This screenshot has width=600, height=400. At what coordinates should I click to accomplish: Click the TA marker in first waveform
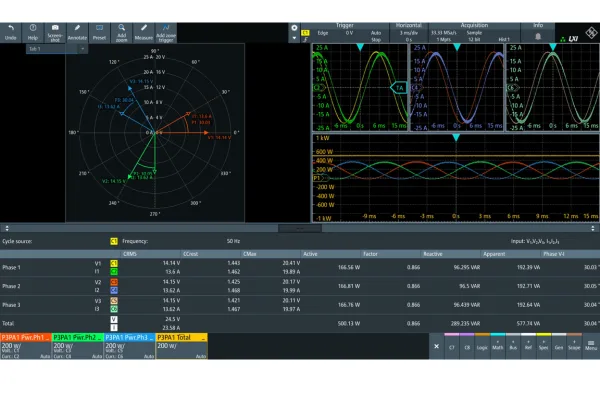[399, 88]
